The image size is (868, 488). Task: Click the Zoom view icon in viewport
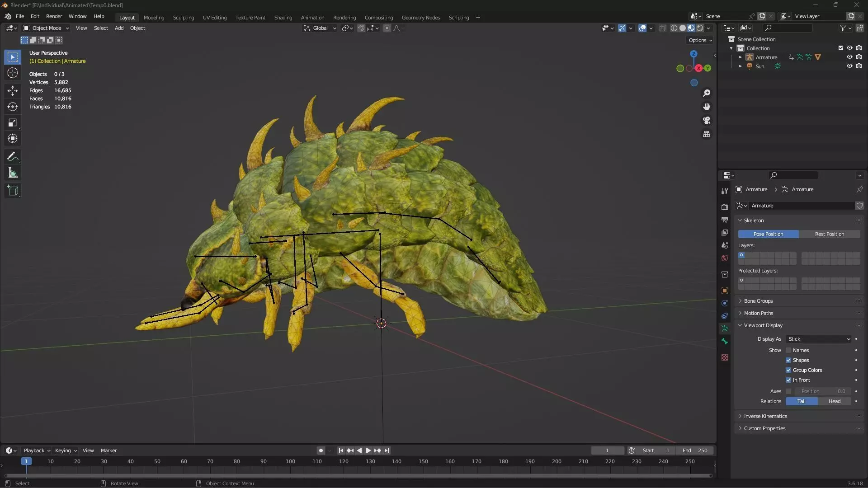[707, 93]
